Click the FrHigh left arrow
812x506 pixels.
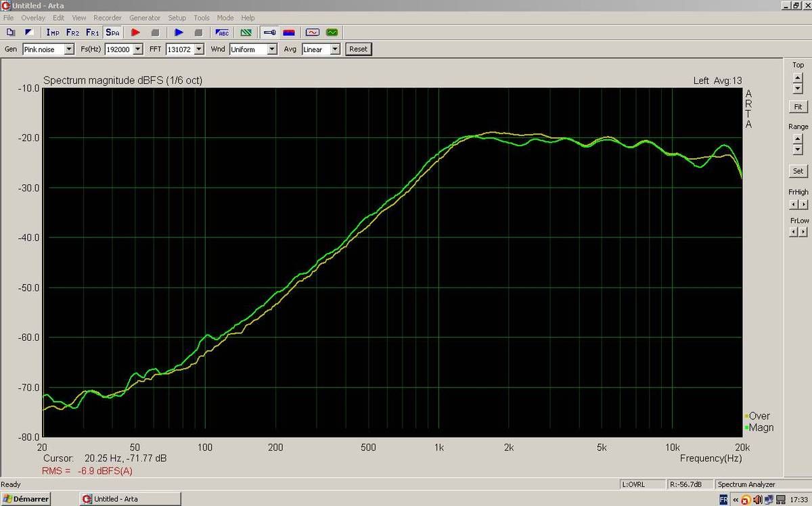pos(794,204)
